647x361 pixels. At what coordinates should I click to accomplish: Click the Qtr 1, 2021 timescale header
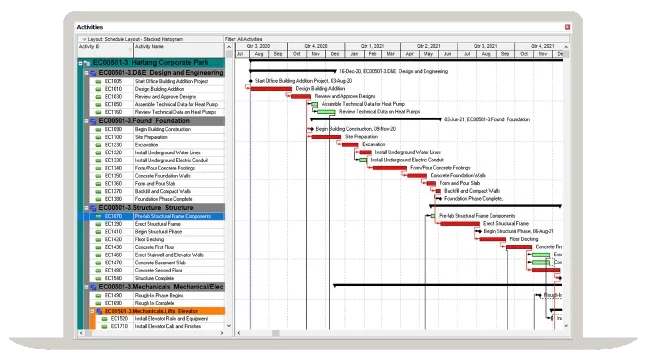(x=372, y=46)
